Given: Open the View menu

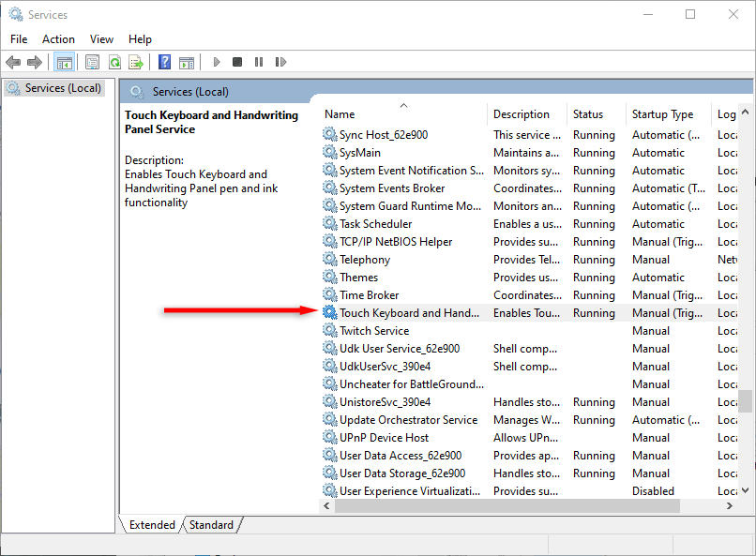Looking at the screenshot, I should click(x=101, y=38).
